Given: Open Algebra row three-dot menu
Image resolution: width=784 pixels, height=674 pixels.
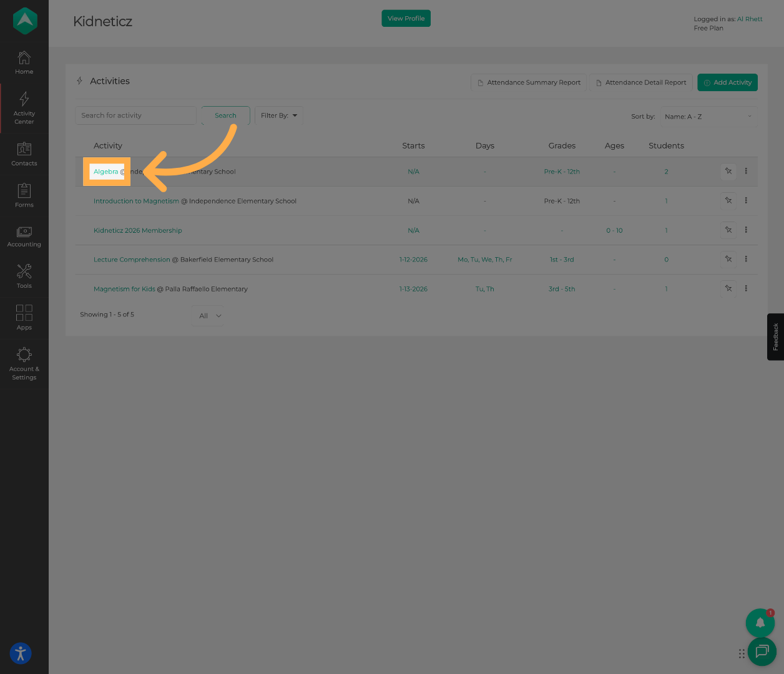Looking at the screenshot, I should click(x=746, y=171).
